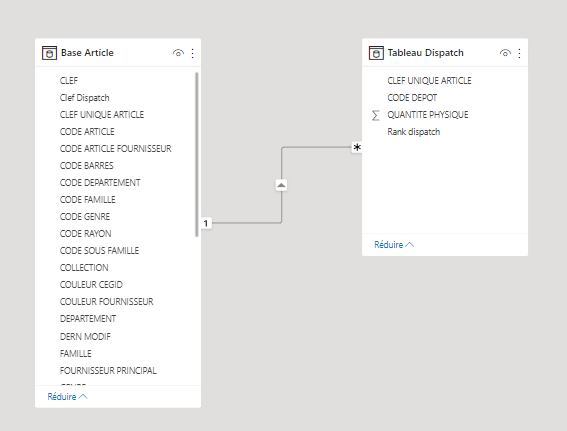
Task: Select the COLLECTION field
Action: (x=84, y=268)
